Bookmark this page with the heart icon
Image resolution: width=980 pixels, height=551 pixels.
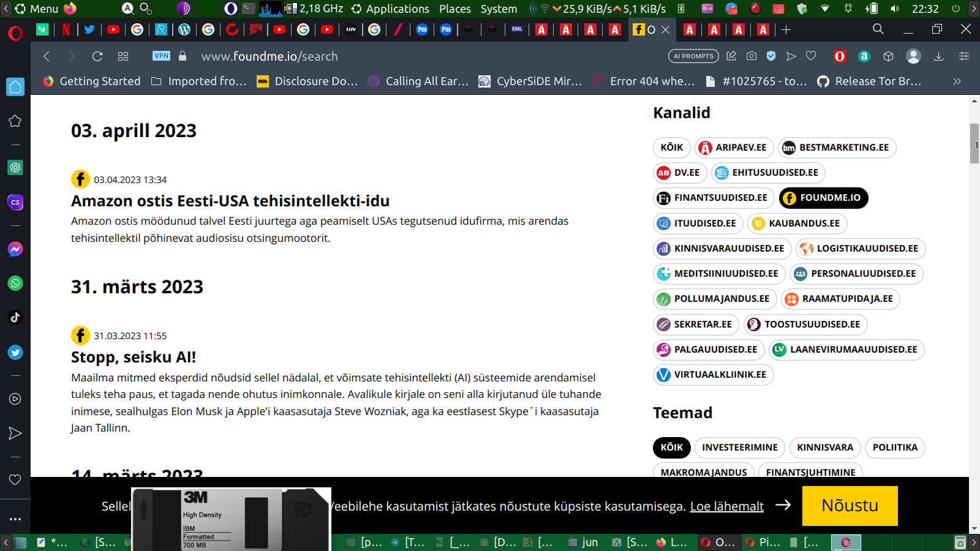pyautogui.click(x=811, y=56)
